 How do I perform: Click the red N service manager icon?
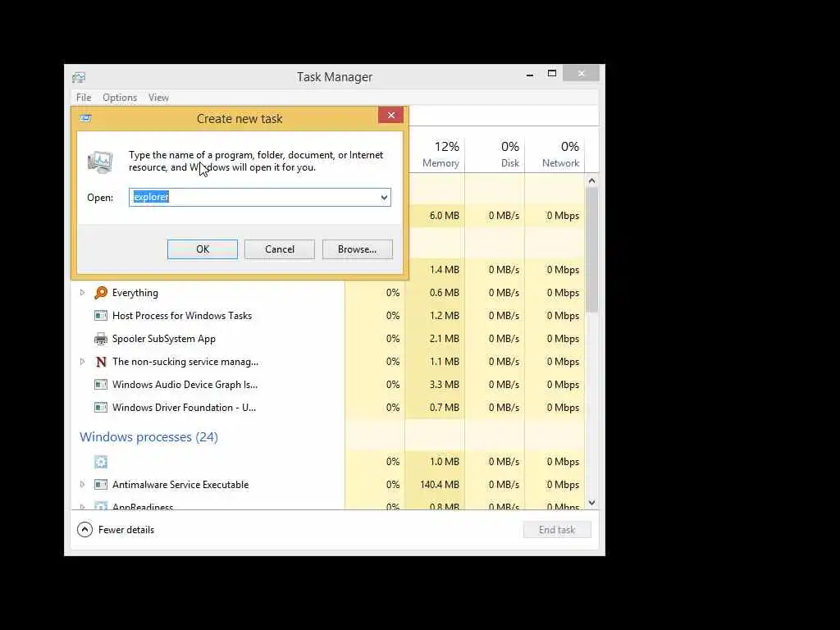click(x=101, y=362)
